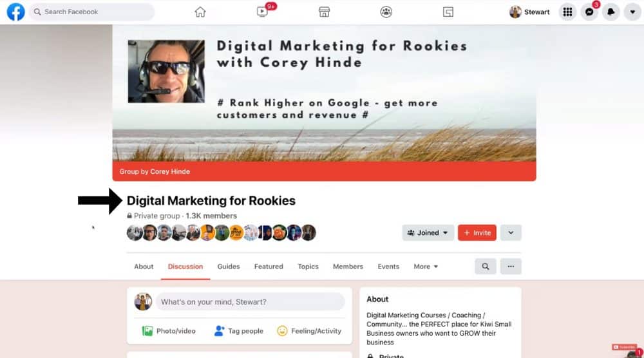Open the Marketplace icon
Image resolution: width=644 pixels, height=358 pixels.
[324, 12]
